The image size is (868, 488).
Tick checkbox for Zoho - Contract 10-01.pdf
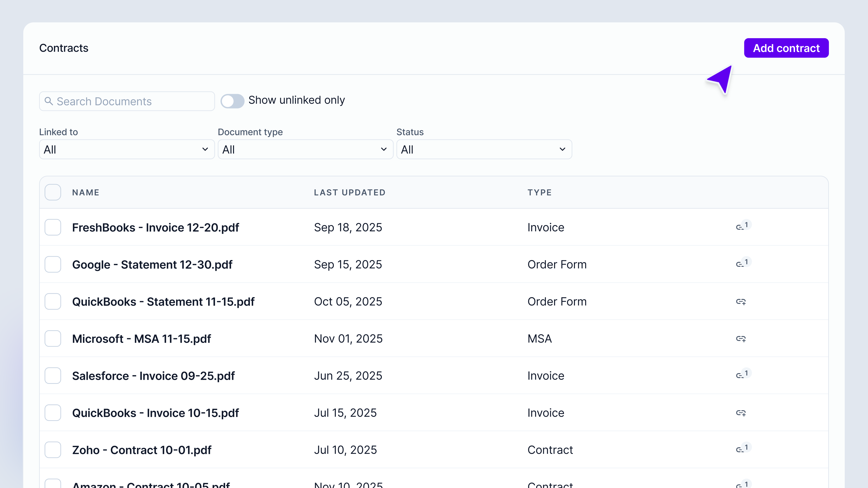pos(53,450)
